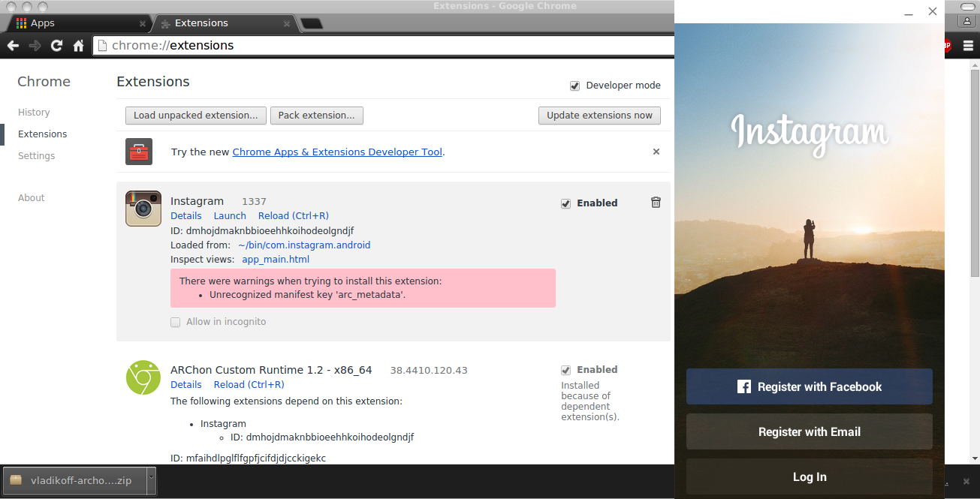The width and height of the screenshot is (980, 499).
Task: Click Pack extension button
Action: coord(317,116)
